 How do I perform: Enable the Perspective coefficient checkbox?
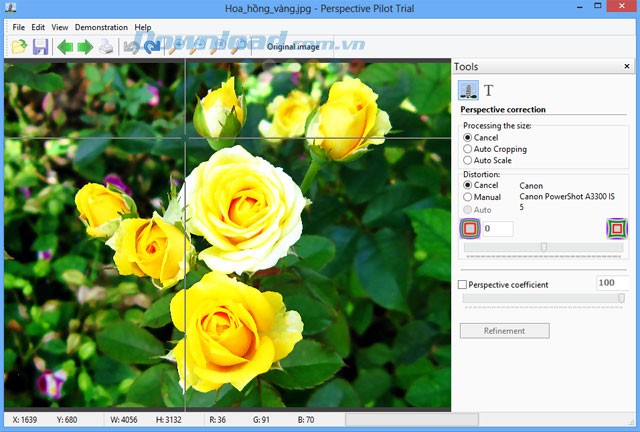[x=462, y=285]
